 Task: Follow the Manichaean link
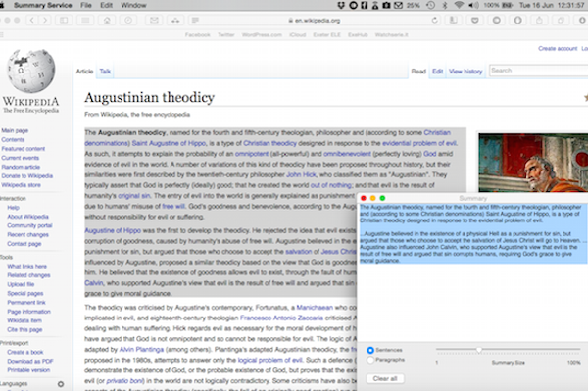coord(315,308)
